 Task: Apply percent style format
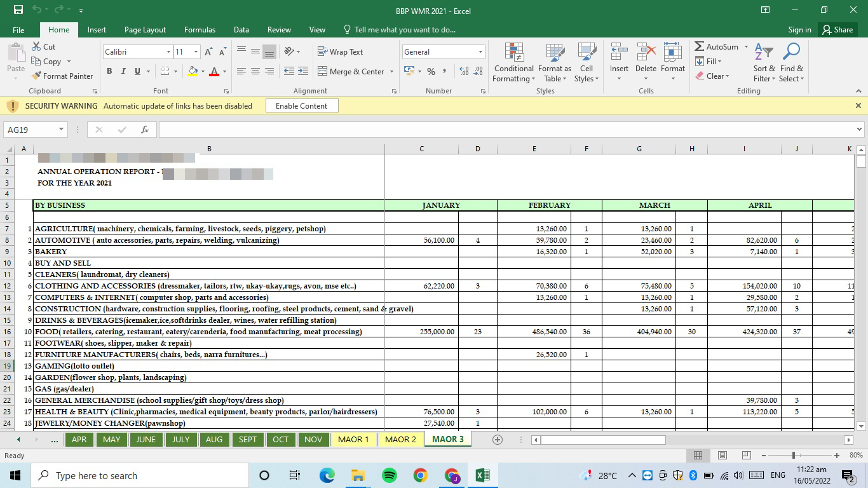point(431,71)
